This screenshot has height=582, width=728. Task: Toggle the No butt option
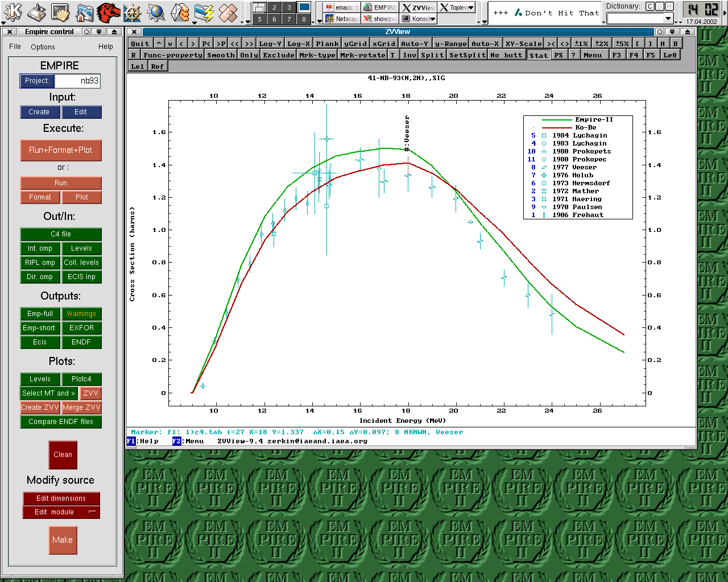pos(506,55)
